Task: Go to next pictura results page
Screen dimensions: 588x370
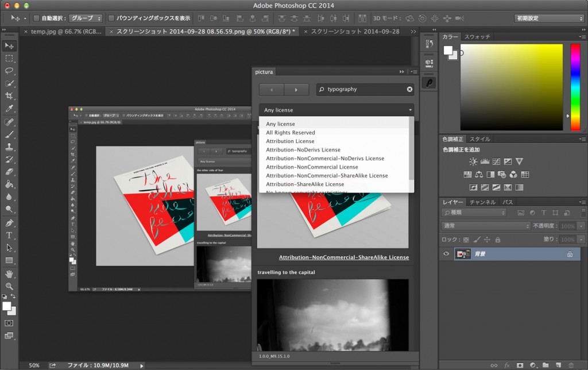Action: click(297, 90)
